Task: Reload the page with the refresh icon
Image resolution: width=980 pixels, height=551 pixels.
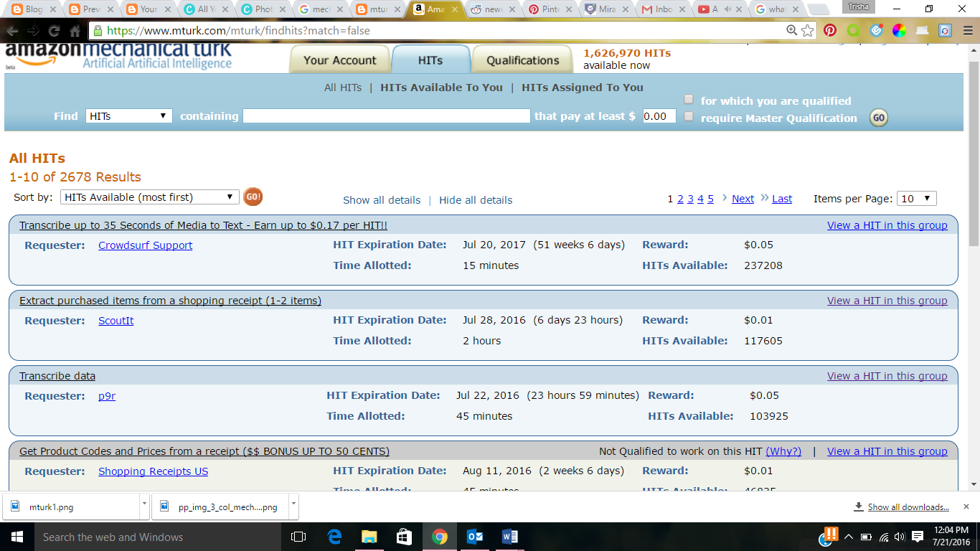Action: (x=54, y=31)
